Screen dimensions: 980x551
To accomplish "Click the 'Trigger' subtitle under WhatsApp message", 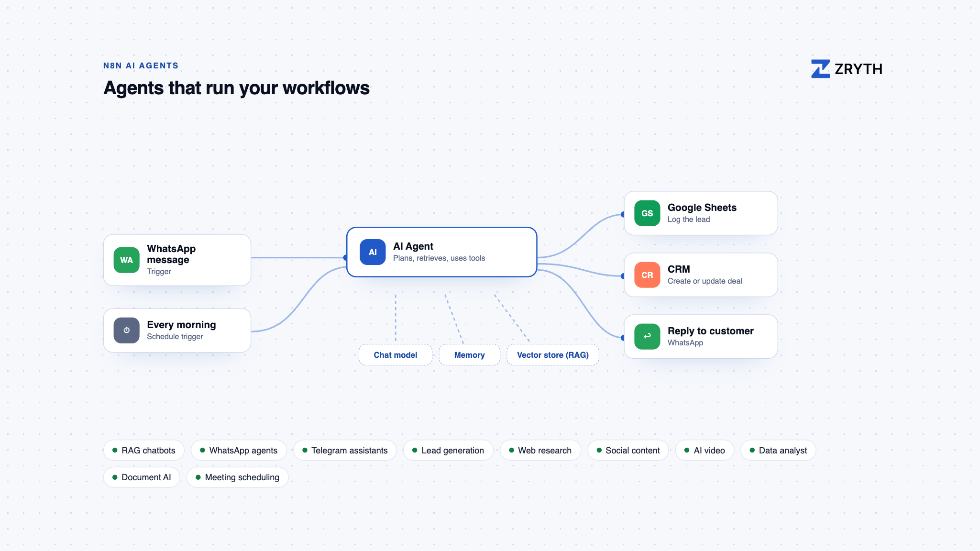I will tap(159, 272).
